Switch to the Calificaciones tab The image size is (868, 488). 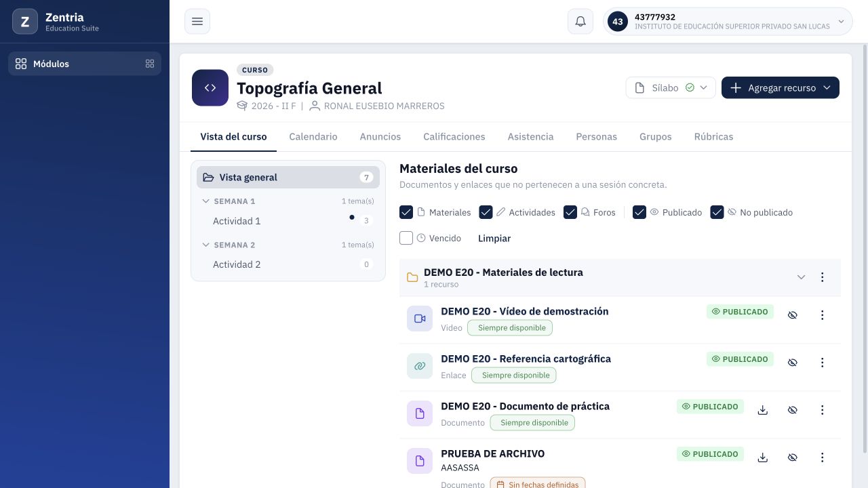pos(454,136)
